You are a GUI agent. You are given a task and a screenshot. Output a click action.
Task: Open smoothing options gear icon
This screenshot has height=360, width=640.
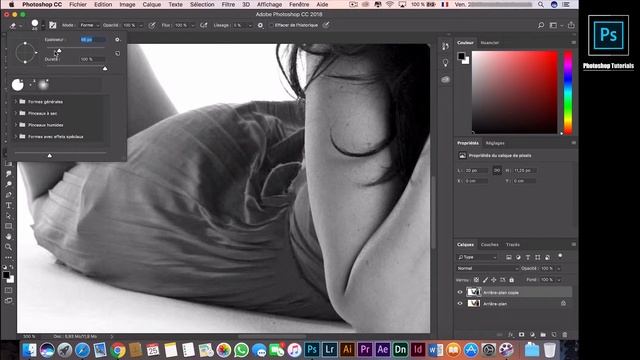tap(260, 25)
